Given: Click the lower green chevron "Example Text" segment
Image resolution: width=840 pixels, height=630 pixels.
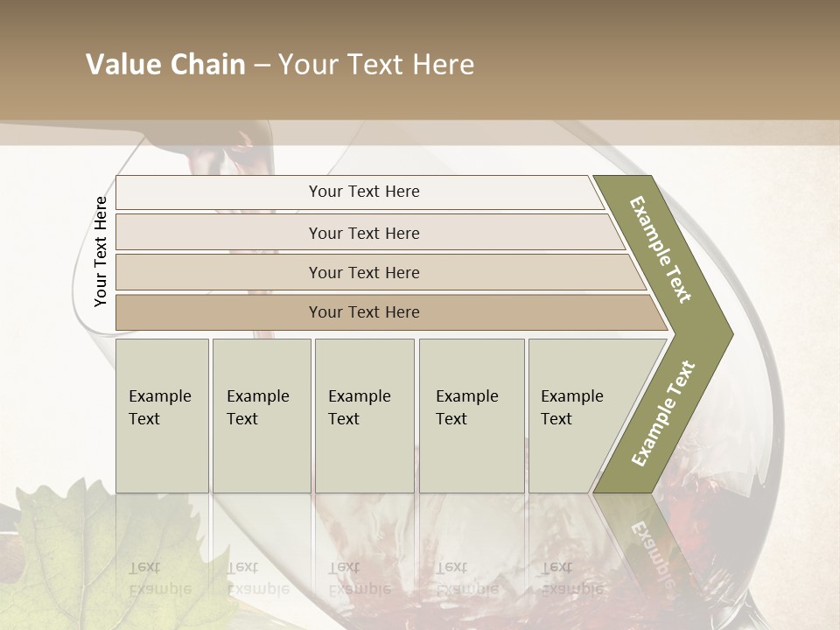Looking at the screenshot, I should [x=662, y=413].
